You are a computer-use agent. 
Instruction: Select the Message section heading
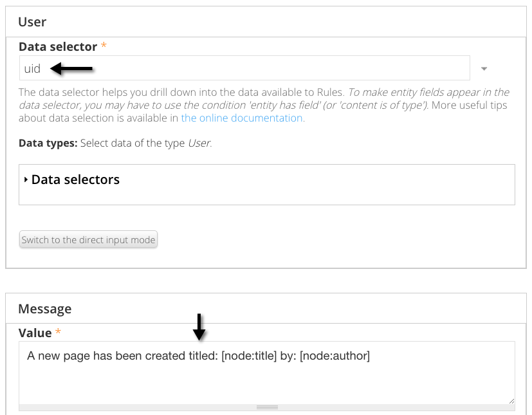tap(44, 309)
